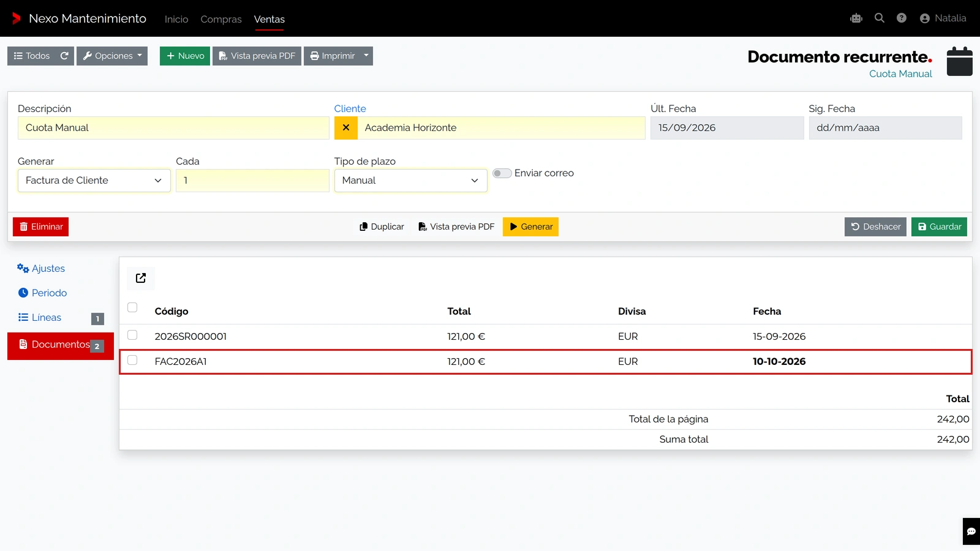Click the green Guardar button
The height and width of the screenshot is (551, 980).
coord(939,227)
